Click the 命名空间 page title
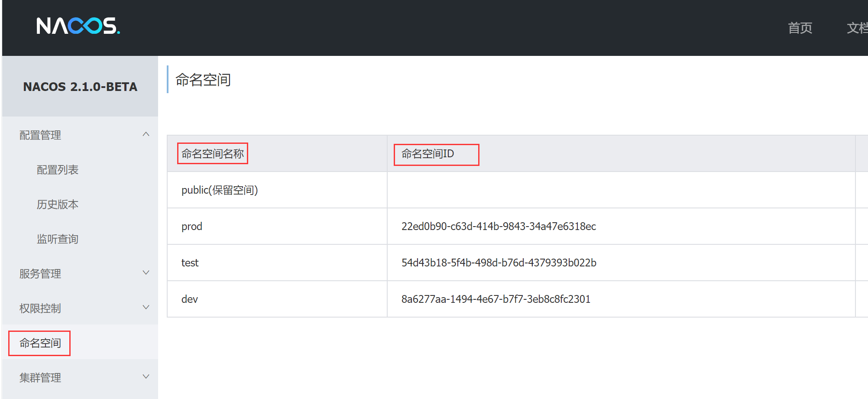Screen dimensions: 868x399 (x=202, y=80)
